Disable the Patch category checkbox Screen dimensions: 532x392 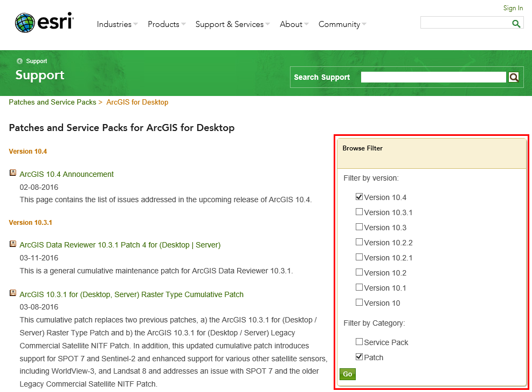(359, 356)
